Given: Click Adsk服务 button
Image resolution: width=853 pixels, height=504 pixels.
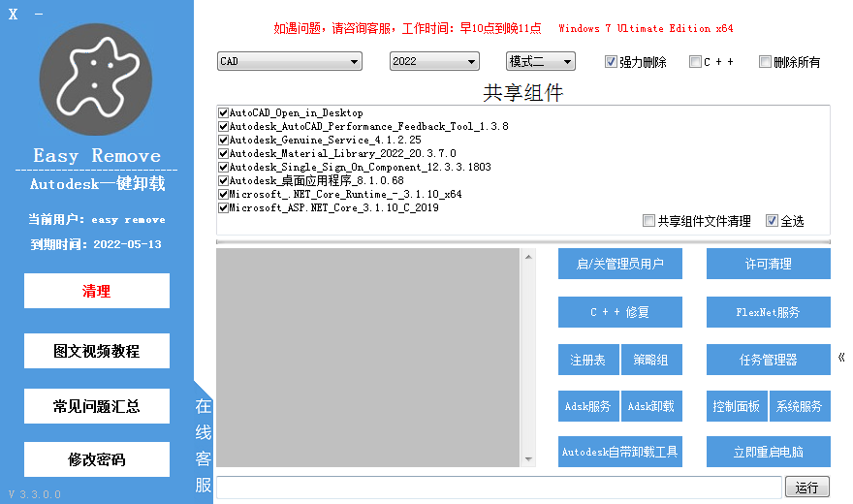Looking at the screenshot, I should (588, 406).
